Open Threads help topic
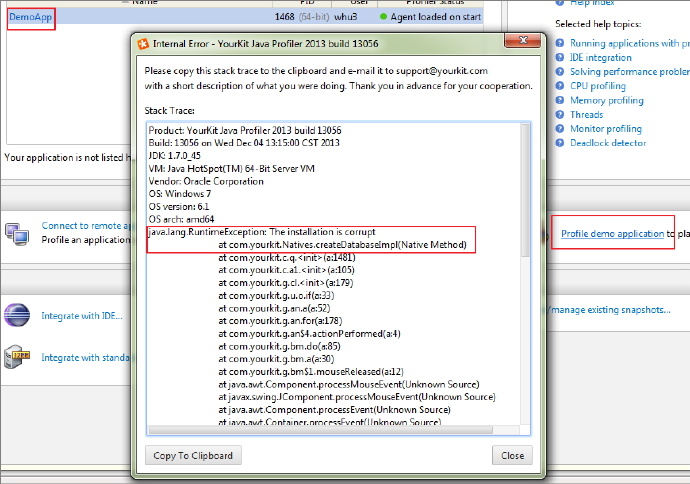 [587, 114]
